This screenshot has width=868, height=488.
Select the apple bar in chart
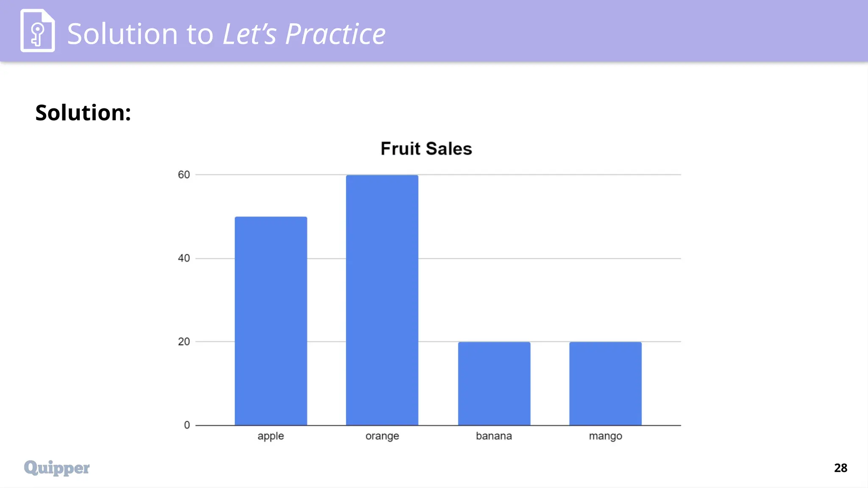pyautogui.click(x=271, y=321)
